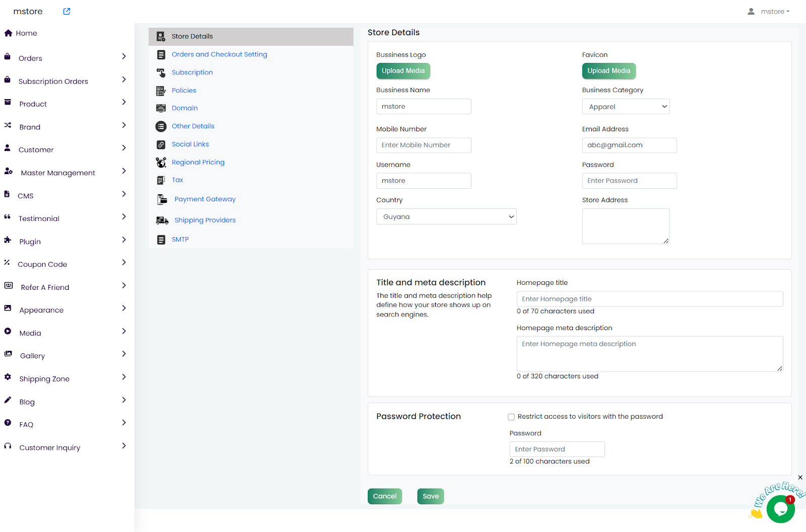The height and width of the screenshot is (532, 806).
Task: Enable restrict access with password checkbox
Action: click(511, 417)
